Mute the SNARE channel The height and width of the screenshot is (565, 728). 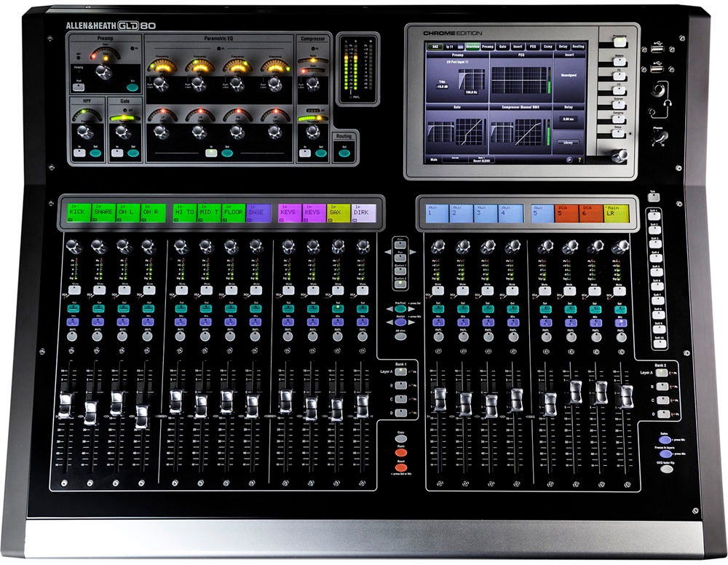[99, 291]
